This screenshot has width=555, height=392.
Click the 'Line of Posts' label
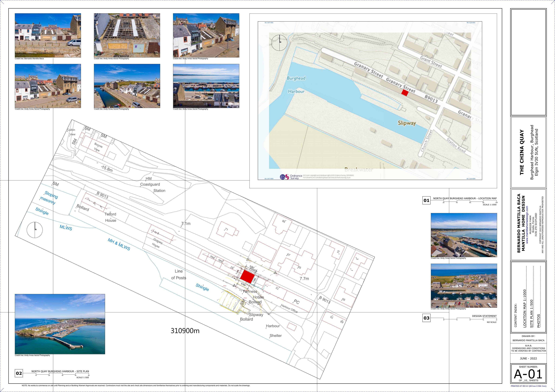(179, 275)
